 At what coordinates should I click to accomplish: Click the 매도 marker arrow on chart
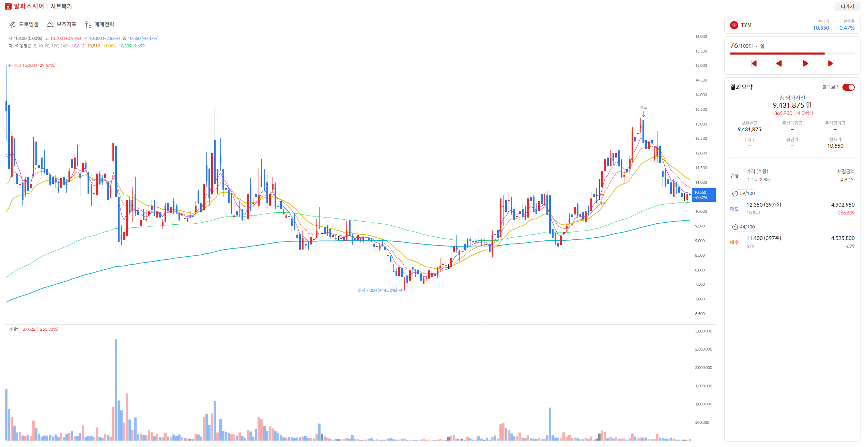(x=643, y=114)
